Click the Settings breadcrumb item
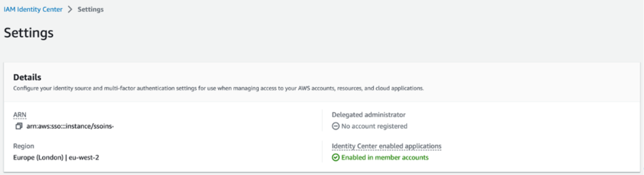Screen dimensions: 644x175 point(91,9)
